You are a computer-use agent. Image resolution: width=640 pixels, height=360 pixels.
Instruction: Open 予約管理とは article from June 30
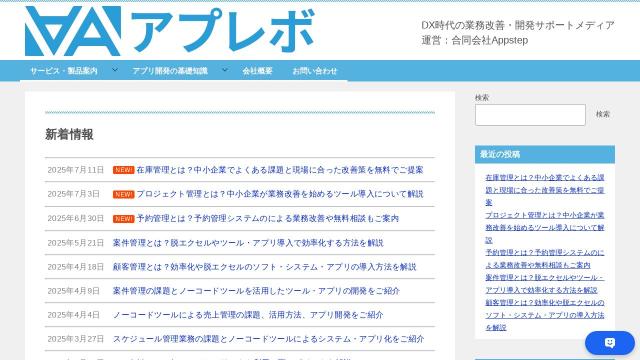pos(267,218)
